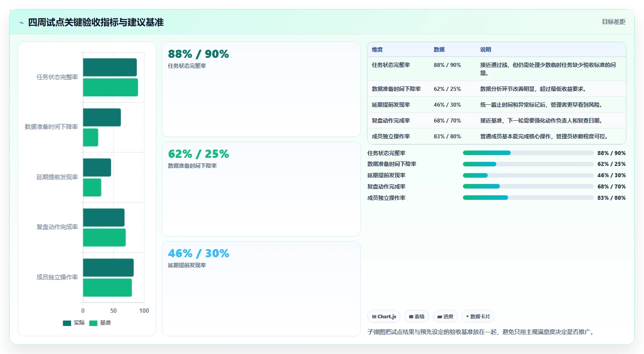Click the dark 实际 bar for 复盘动作完成率
644x354 pixels.
click(x=103, y=217)
